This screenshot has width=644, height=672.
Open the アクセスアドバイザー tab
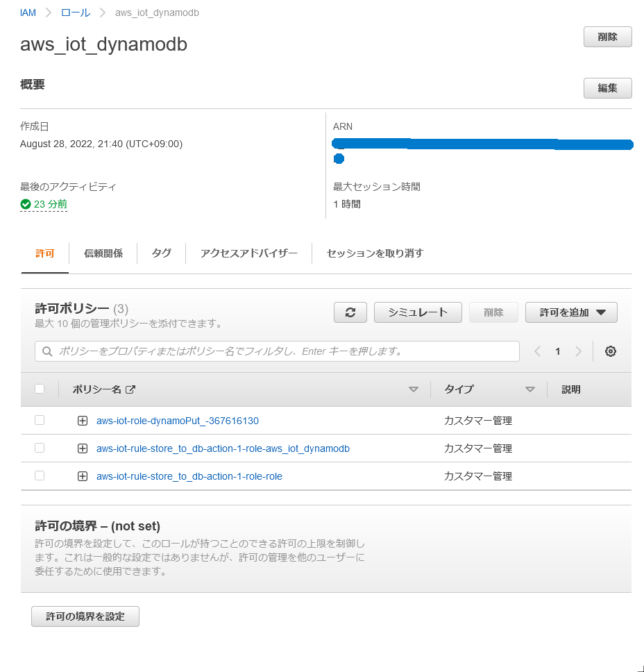(x=249, y=253)
